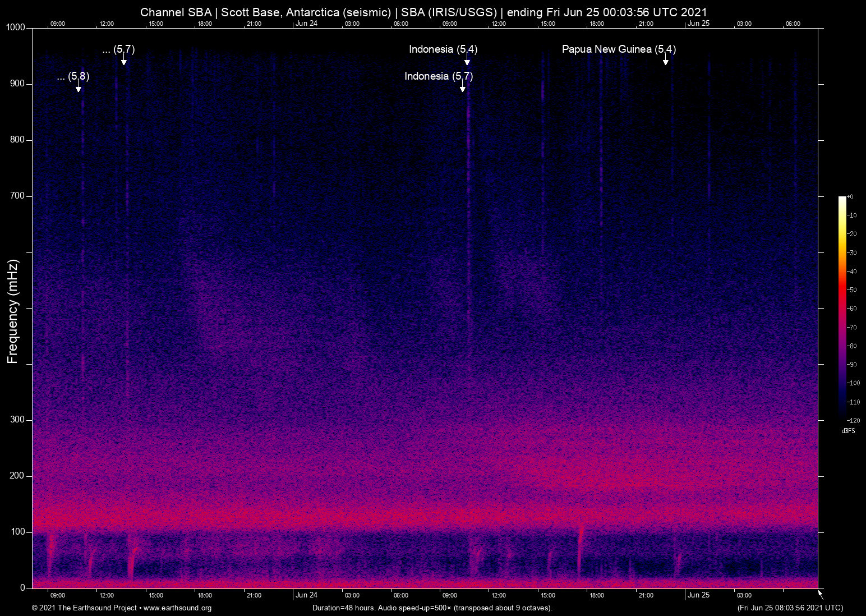Viewport: 866px width, 616px height.
Task: Select the arrow beneath the Indonesia (5.7) annotation
Action: coord(462,86)
